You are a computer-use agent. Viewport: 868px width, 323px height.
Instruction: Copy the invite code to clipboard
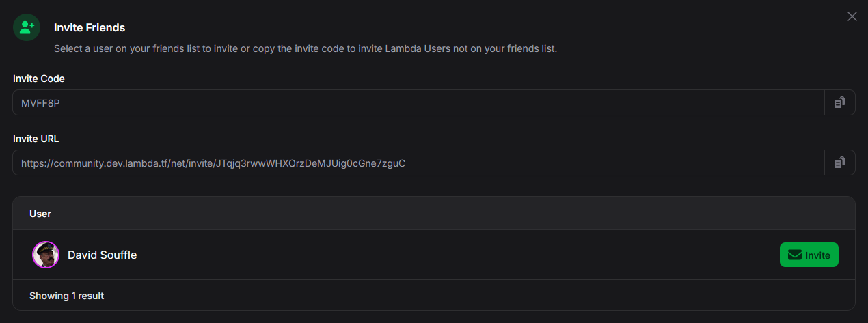tap(839, 102)
